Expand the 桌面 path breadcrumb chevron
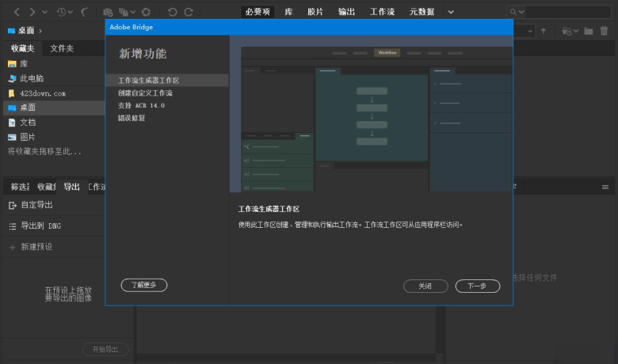The image size is (618, 364). click(x=40, y=31)
